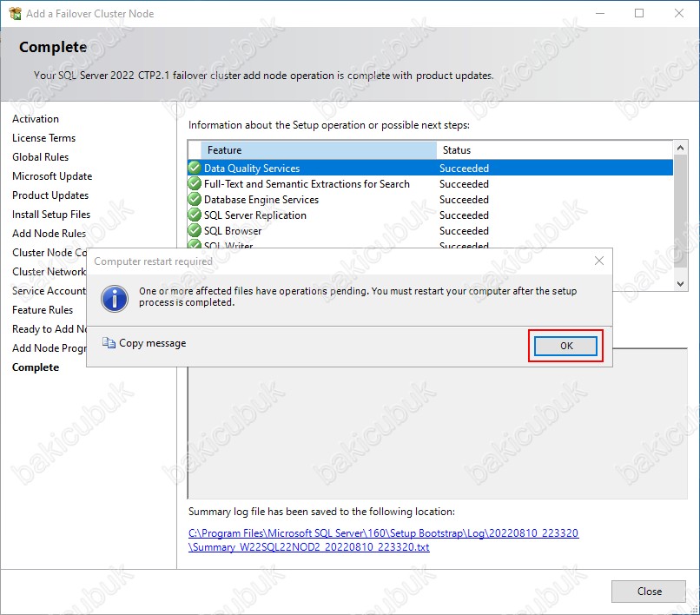
Task: Click the blue information icon in dialog
Action: (x=115, y=298)
